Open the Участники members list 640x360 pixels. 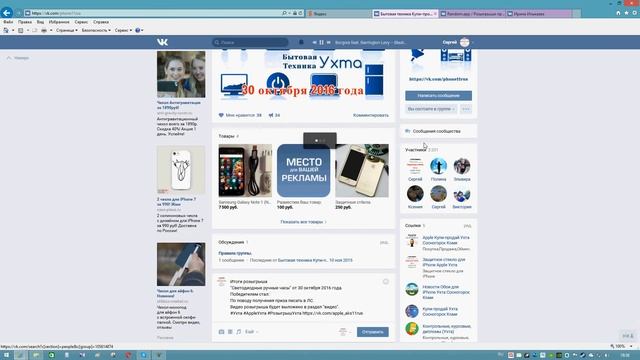click(421, 150)
